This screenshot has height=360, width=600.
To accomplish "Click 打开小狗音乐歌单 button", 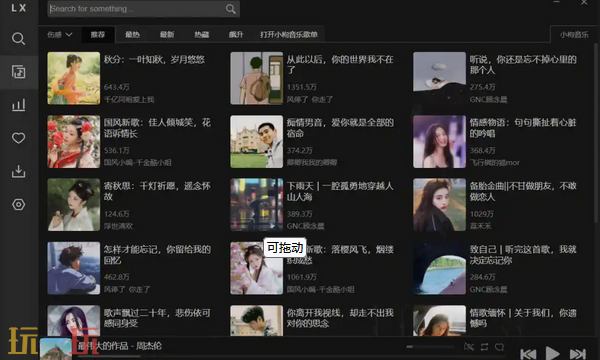I will coord(289,34).
